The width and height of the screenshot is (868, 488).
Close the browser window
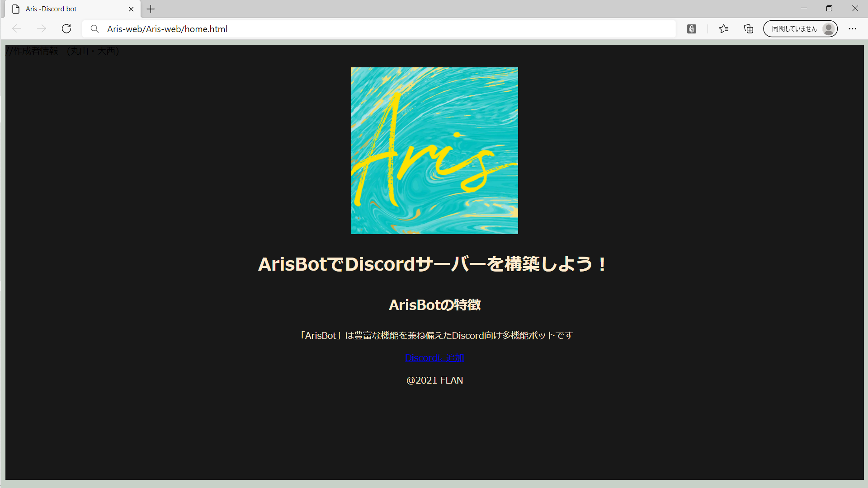[x=855, y=9]
